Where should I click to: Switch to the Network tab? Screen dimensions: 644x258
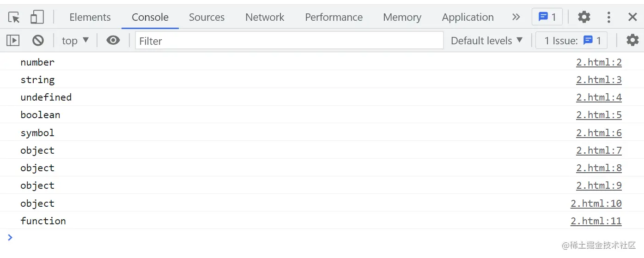click(265, 18)
